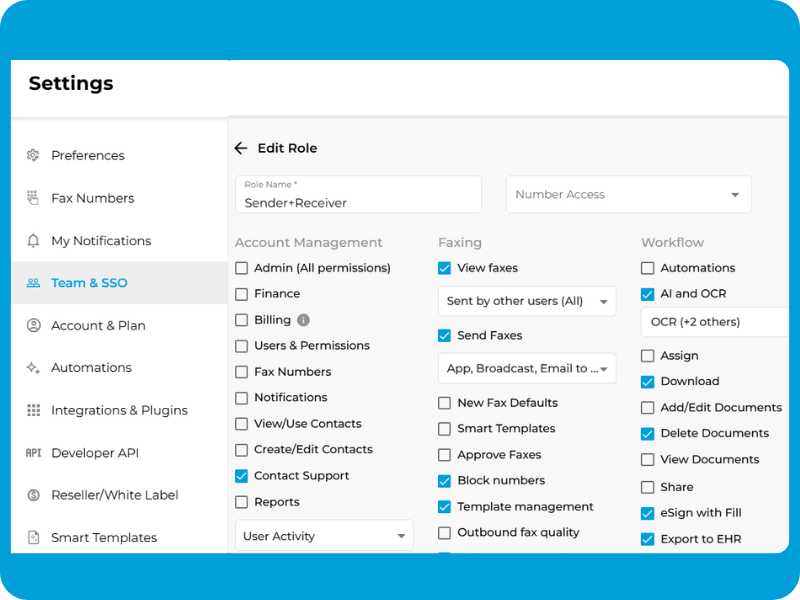Click the Preferences gear icon
The height and width of the screenshot is (600, 800).
(x=33, y=155)
